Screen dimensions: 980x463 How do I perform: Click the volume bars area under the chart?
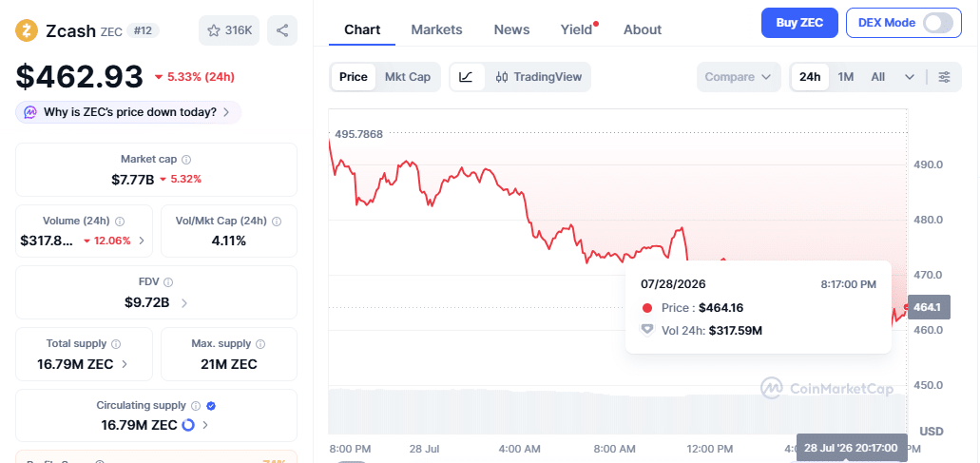(x=618, y=412)
